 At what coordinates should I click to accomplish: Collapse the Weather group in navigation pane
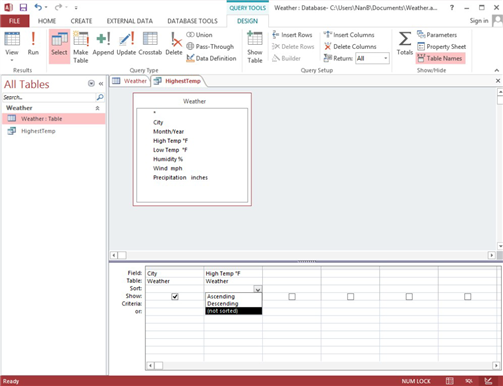98,108
